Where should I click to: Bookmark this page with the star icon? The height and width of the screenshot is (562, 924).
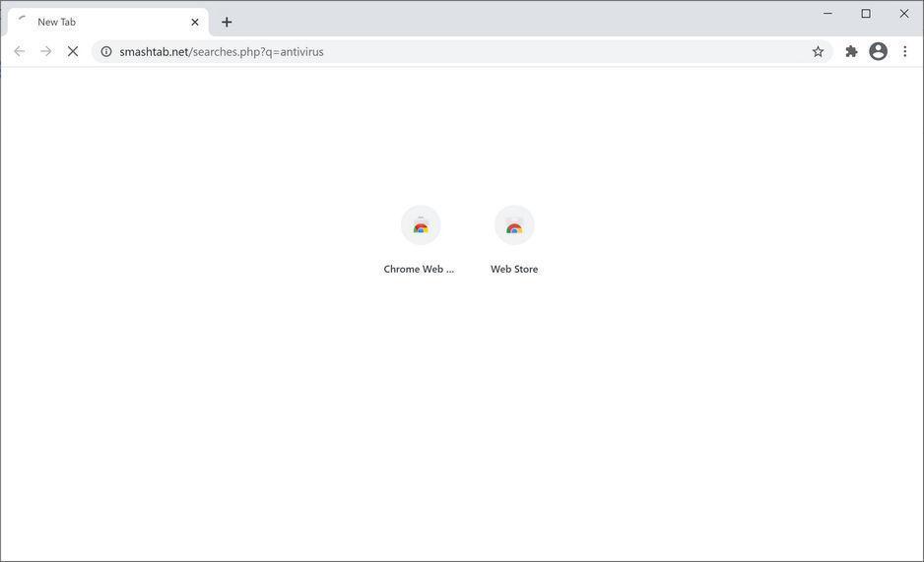pos(818,52)
